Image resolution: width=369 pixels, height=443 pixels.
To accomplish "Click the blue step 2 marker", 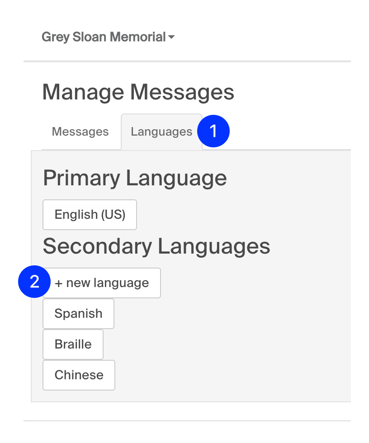I will pyautogui.click(x=34, y=282).
